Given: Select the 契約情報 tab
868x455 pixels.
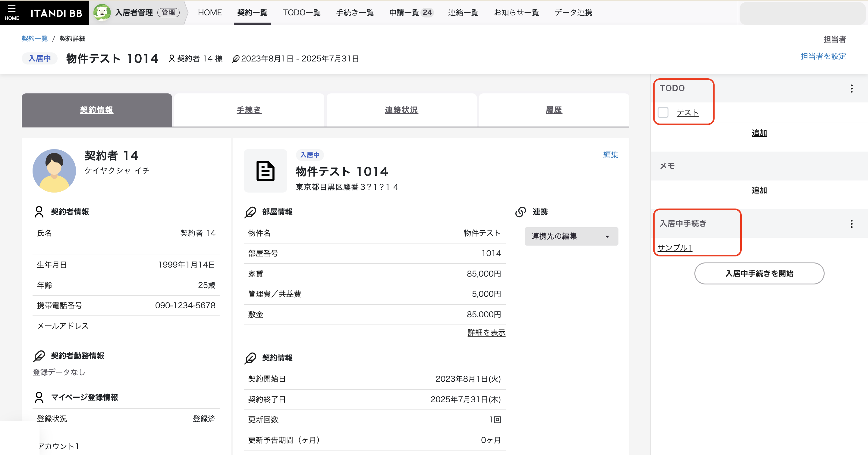Looking at the screenshot, I should pos(97,110).
